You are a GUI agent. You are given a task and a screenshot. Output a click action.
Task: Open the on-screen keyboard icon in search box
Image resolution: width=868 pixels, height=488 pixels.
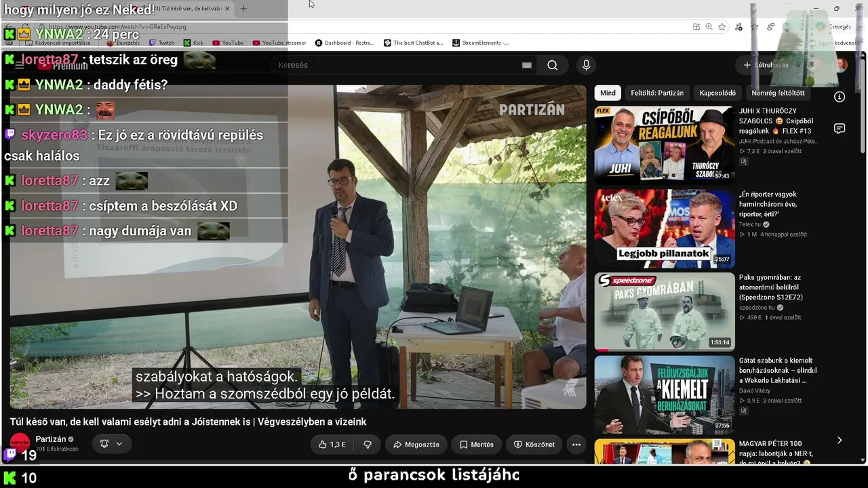point(527,65)
